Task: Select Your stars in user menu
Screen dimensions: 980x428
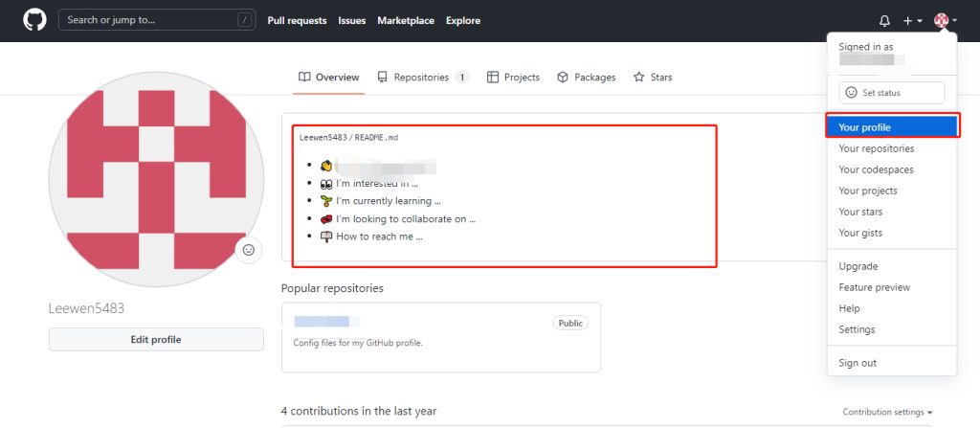Action: pos(892,212)
